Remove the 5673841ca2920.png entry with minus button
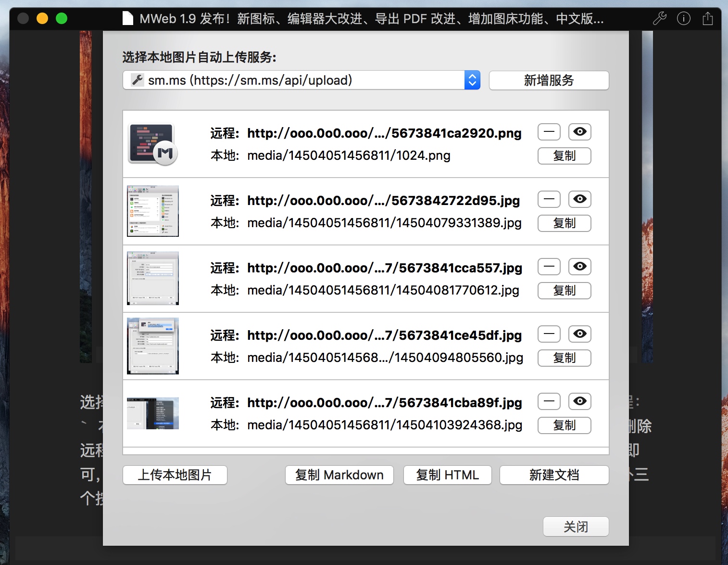Screen dimensions: 728x565 [x=549, y=132]
